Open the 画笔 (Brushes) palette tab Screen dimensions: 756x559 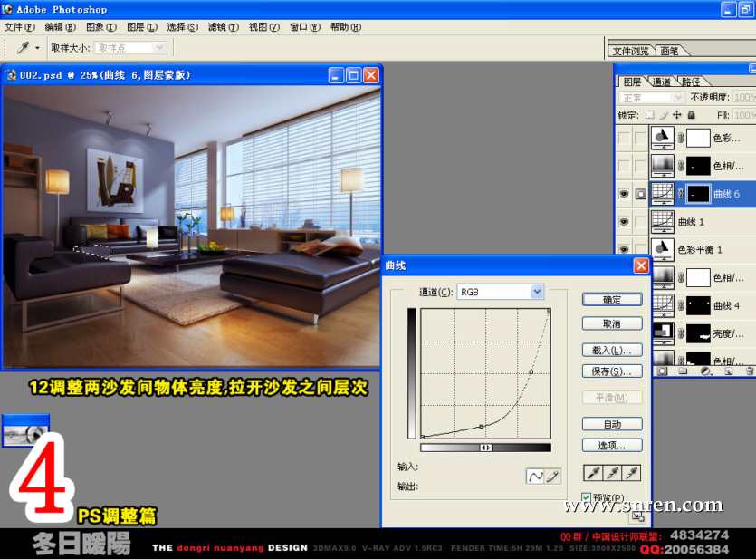pyautogui.click(x=669, y=51)
